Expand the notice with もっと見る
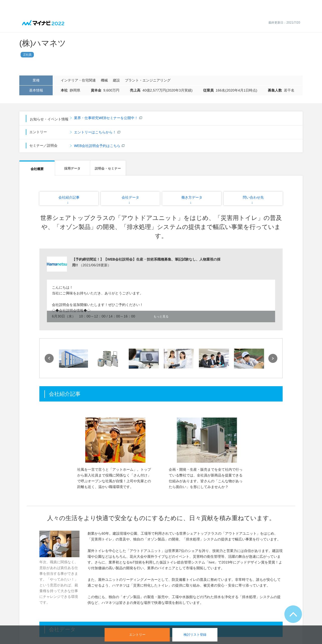Viewport: 322px width, 644px height. tap(161, 316)
